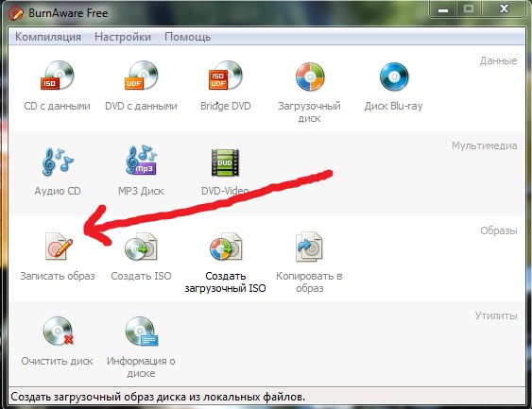Open the Компиляция menu
Viewport: 532px width, 409px height.
click(x=48, y=37)
